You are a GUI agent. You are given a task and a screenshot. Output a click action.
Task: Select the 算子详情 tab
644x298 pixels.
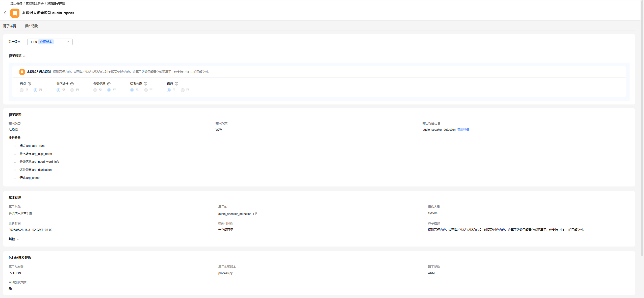click(10, 26)
